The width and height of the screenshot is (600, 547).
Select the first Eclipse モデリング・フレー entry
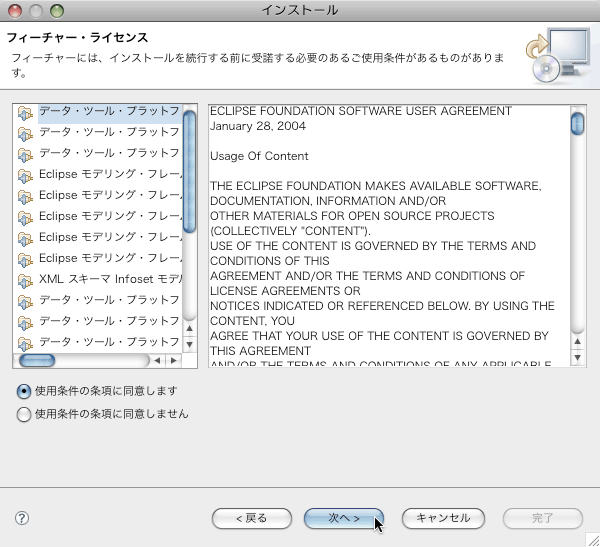tap(110, 174)
